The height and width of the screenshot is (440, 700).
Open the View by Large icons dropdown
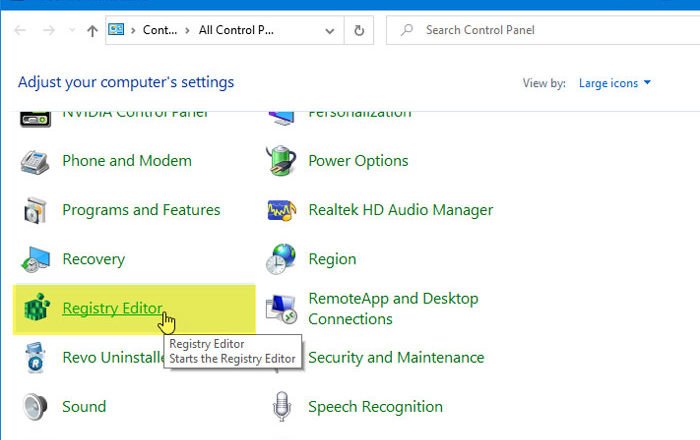click(614, 83)
